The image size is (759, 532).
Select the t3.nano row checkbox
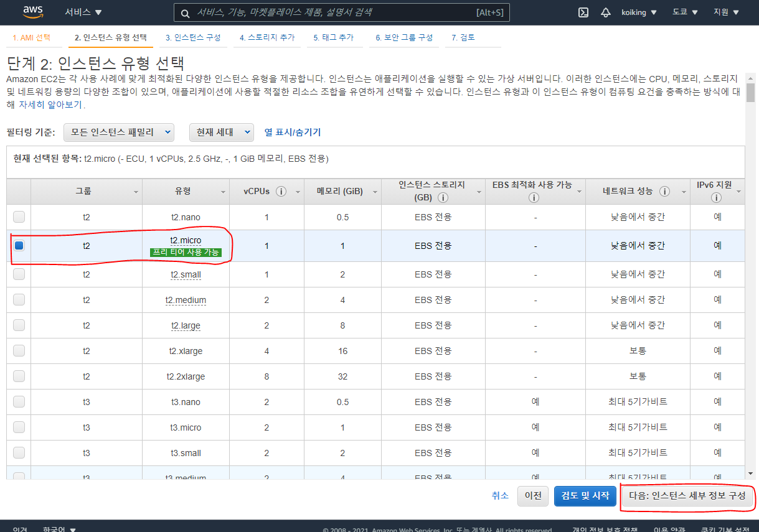pyautogui.click(x=19, y=401)
